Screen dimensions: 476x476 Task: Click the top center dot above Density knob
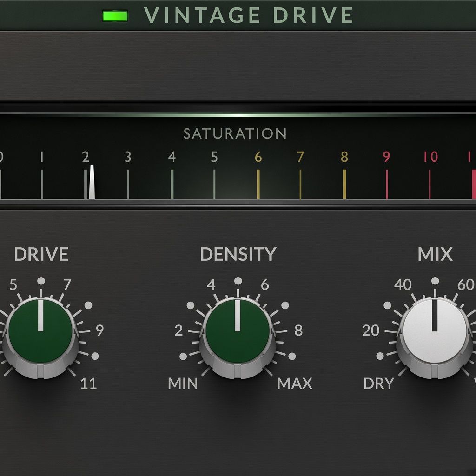click(x=238, y=281)
